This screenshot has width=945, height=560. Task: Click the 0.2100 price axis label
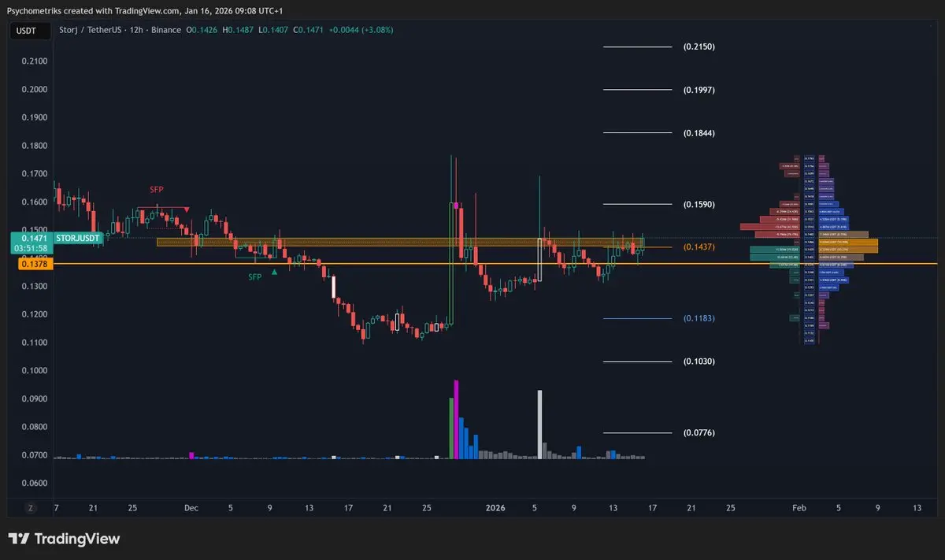35,61
